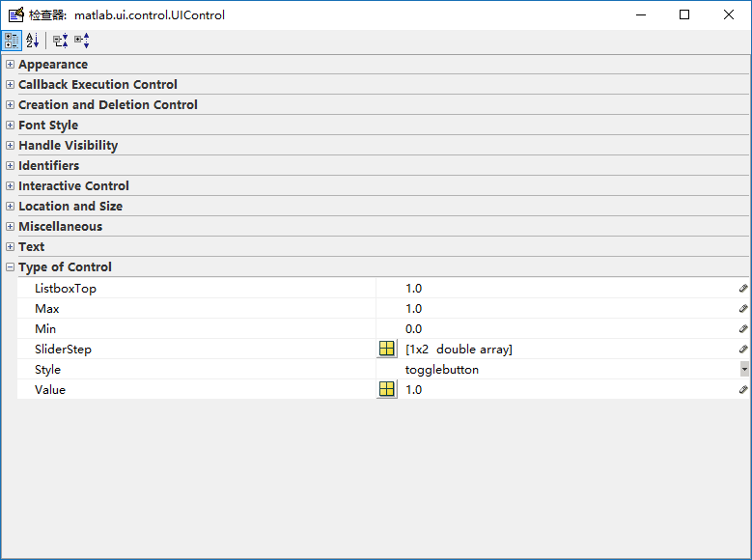Click the Type of Control category label

65,266
